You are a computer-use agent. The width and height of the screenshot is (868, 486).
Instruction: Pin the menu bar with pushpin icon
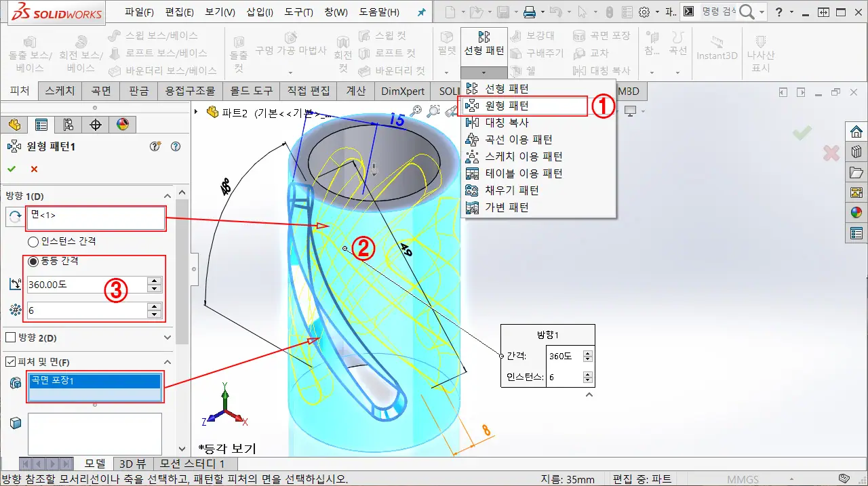pyautogui.click(x=421, y=12)
